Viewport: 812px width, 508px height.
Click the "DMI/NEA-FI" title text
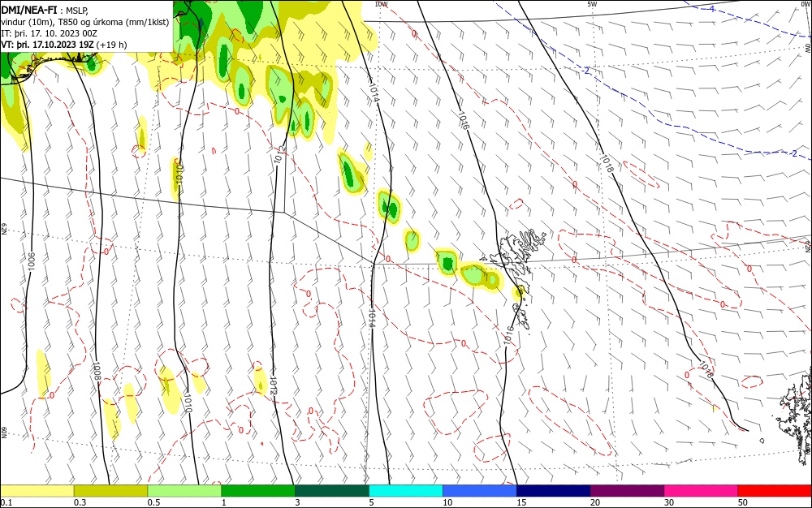pos(29,9)
